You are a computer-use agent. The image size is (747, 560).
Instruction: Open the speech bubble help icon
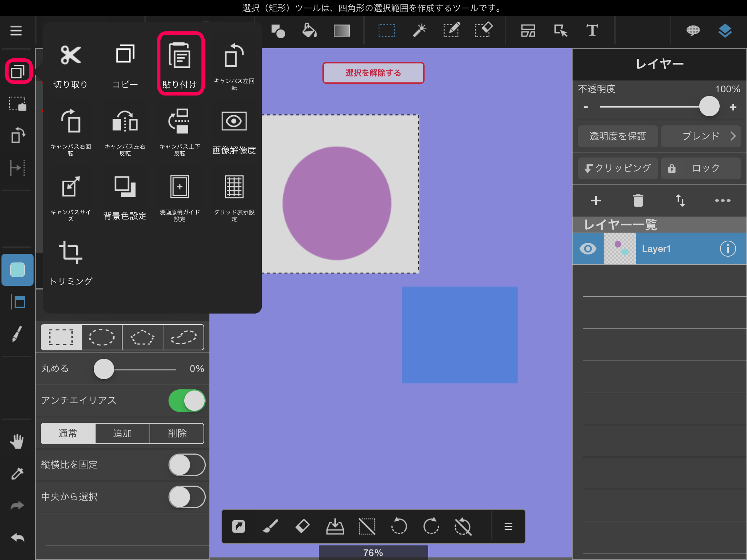(x=693, y=31)
